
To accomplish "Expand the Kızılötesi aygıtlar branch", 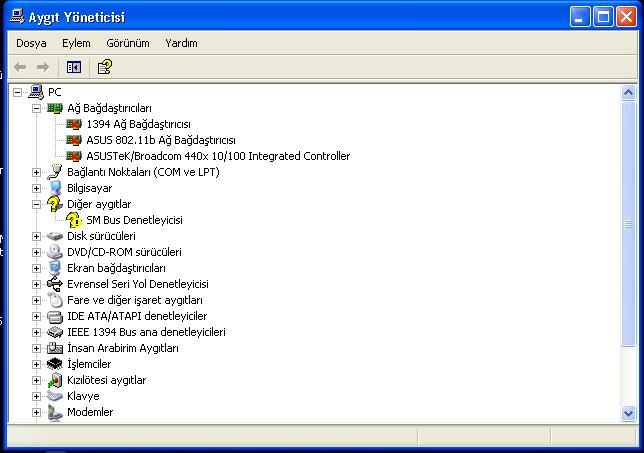I will click(37, 381).
